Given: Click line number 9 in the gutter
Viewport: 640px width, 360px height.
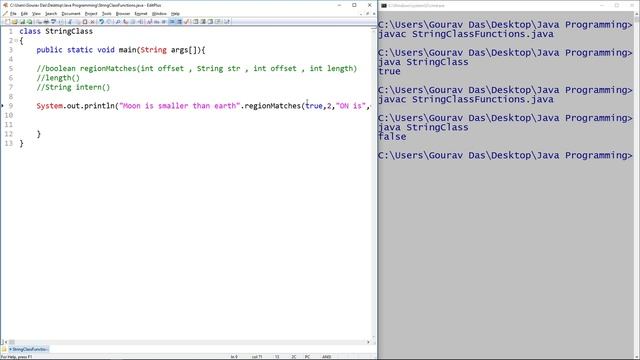Looking at the screenshot, I should click(11, 106).
